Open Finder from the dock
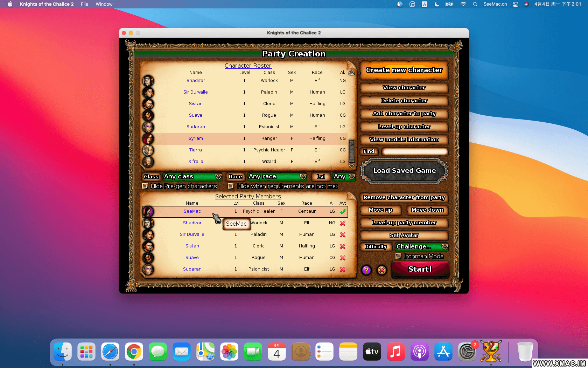This screenshot has width=588, height=368. click(x=63, y=352)
